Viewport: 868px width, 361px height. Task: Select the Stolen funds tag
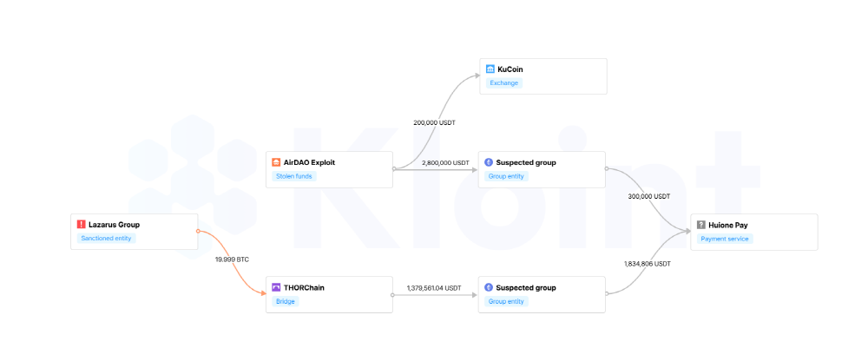pos(294,177)
